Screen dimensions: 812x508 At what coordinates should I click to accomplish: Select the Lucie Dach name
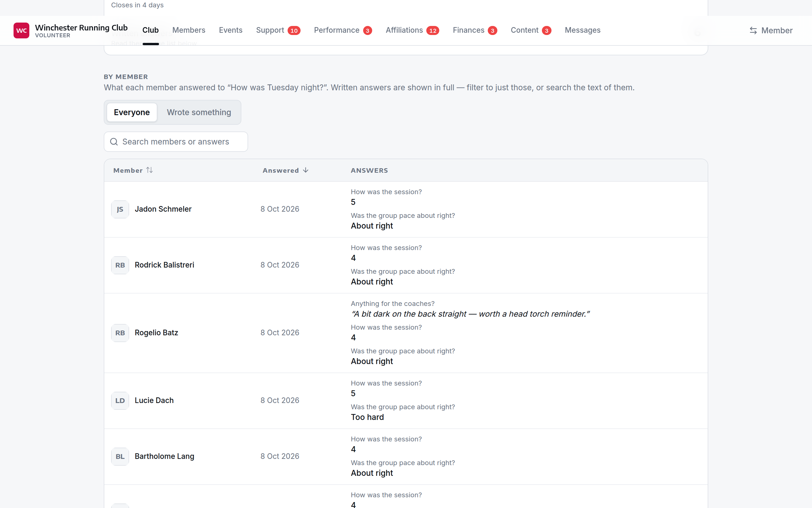click(x=154, y=400)
